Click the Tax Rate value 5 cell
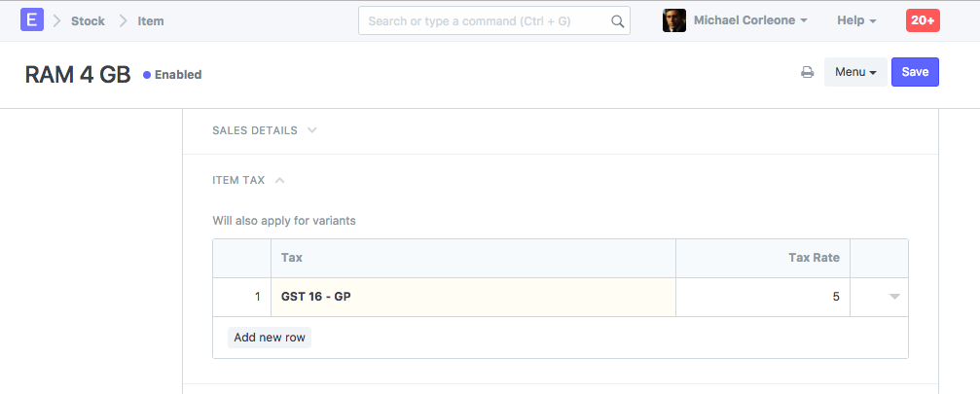The height and width of the screenshot is (394, 980). click(762, 297)
